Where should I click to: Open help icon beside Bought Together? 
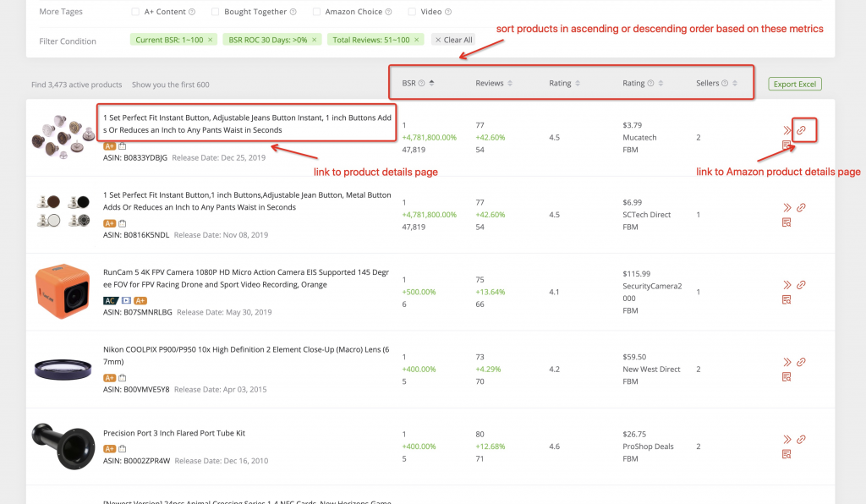click(x=293, y=12)
